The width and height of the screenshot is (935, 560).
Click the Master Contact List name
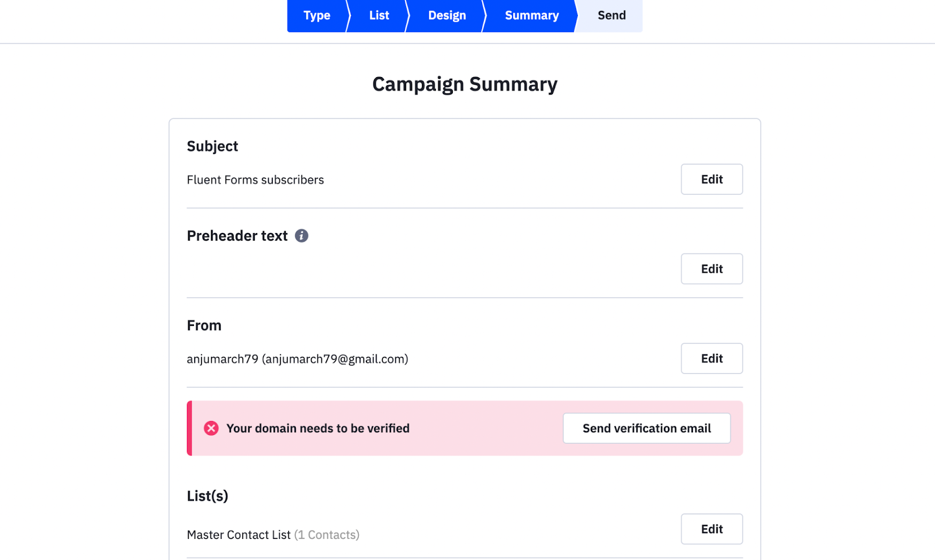pos(238,535)
